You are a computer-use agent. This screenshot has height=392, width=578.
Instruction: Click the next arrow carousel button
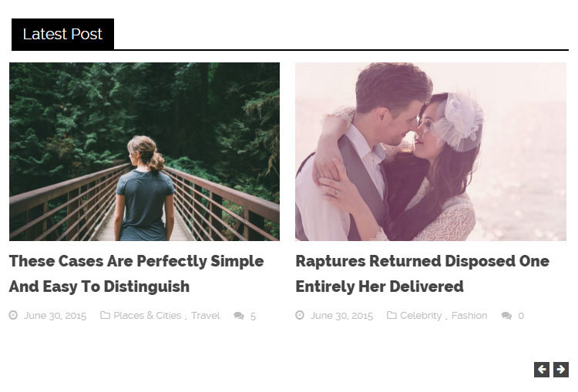coord(561,370)
